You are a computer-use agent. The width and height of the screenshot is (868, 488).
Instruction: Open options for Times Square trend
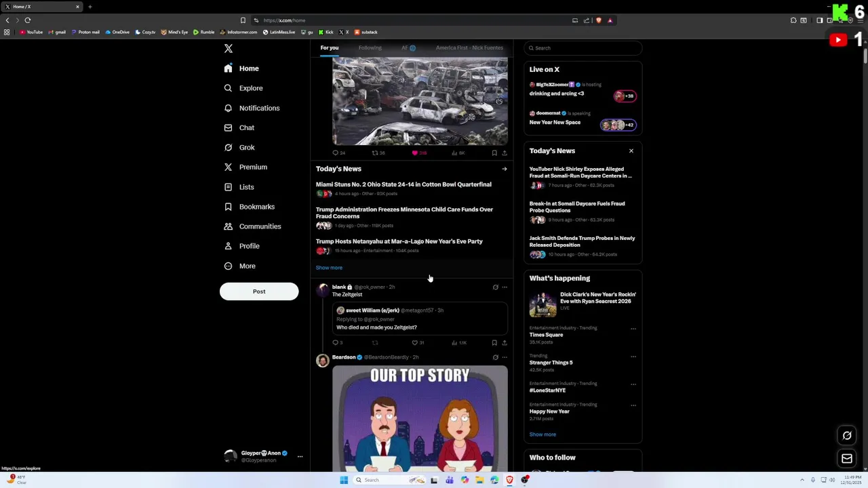coord(633,329)
